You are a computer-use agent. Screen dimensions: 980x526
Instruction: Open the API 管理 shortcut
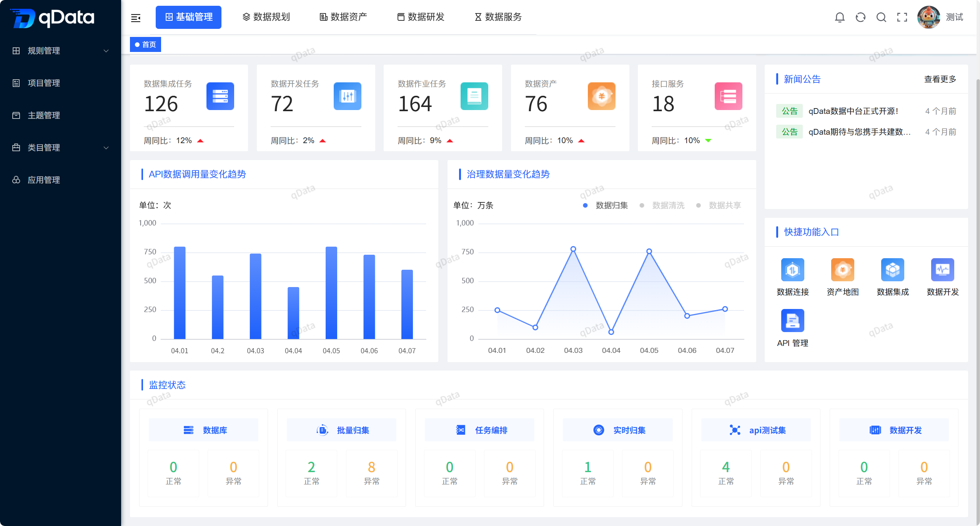pos(793,328)
